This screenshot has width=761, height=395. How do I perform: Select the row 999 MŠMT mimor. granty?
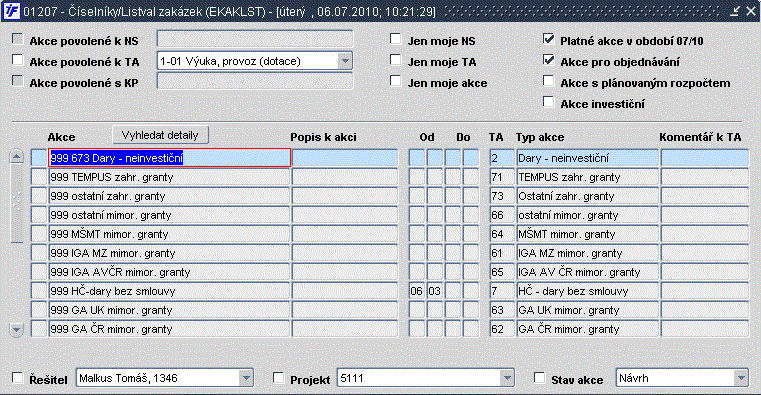[x=169, y=234]
